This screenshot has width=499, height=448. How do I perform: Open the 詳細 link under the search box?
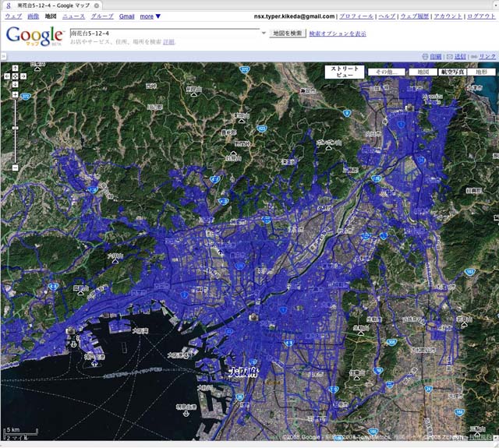coord(168,42)
